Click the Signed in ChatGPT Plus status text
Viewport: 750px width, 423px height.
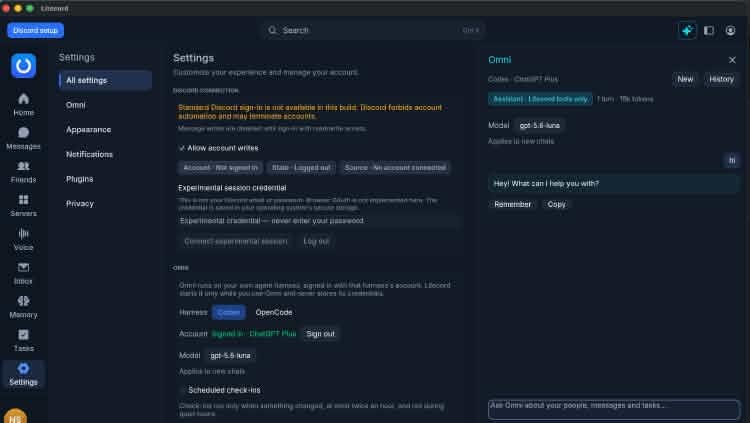coord(254,334)
